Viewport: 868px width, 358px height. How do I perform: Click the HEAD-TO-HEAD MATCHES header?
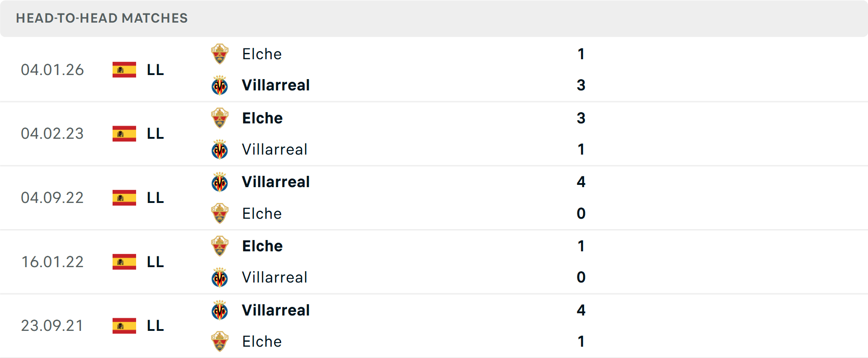102,18
